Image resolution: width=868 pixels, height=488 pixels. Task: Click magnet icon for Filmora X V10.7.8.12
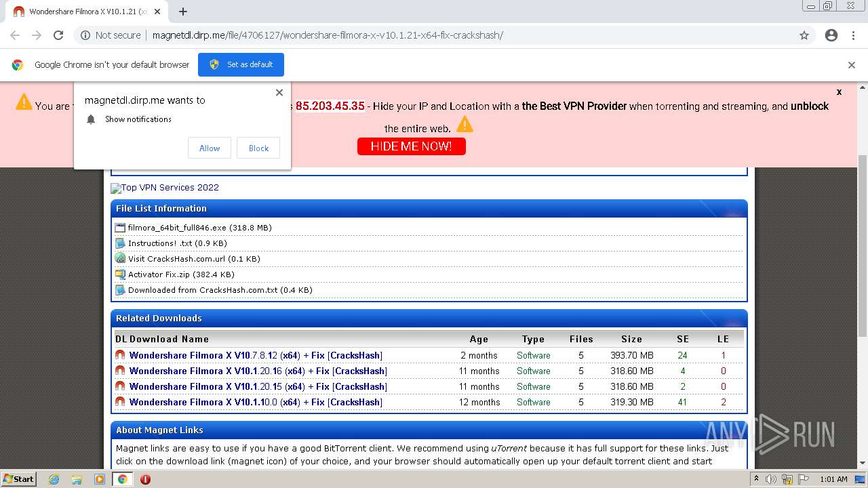[x=120, y=354]
